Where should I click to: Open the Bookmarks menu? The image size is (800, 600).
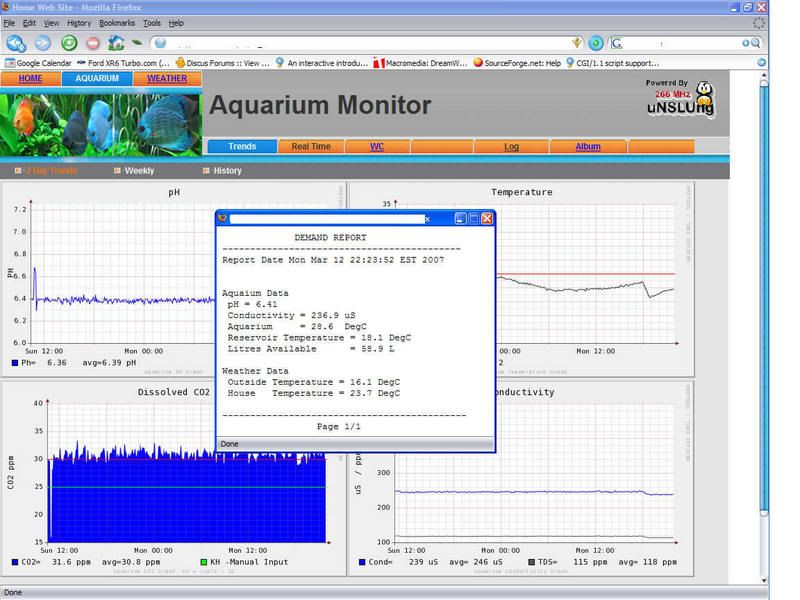[117, 22]
